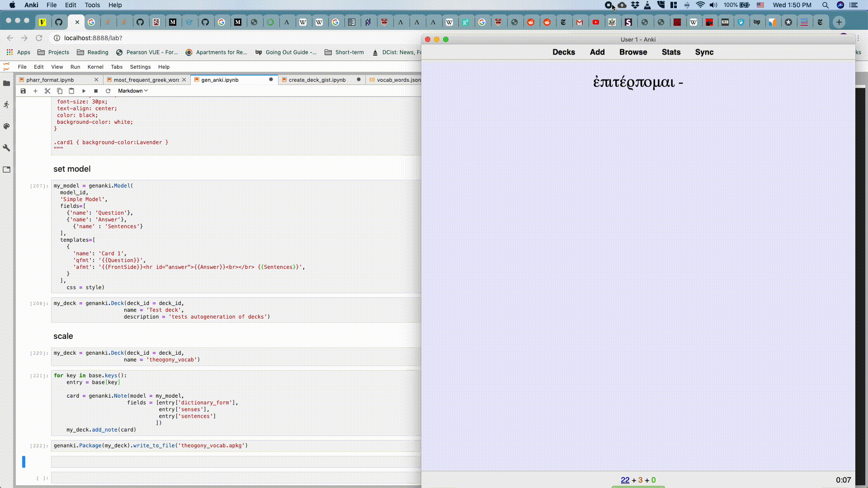The height and width of the screenshot is (488, 868).
Task: Close the pharr_format.ipynb tab
Action: (x=96, y=80)
